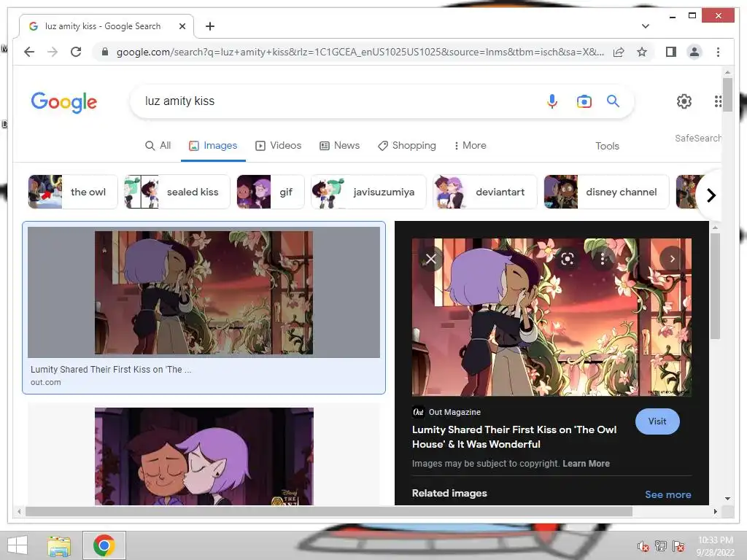Open File Explorer from taskbar
The image size is (747, 560).
pyautogui.click(x=59, y=545)
